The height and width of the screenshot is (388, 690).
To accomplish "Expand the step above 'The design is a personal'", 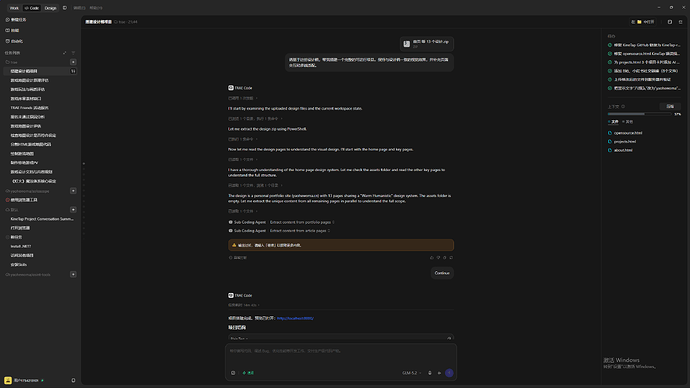I will pyautogui.click(x=255, y=185).
